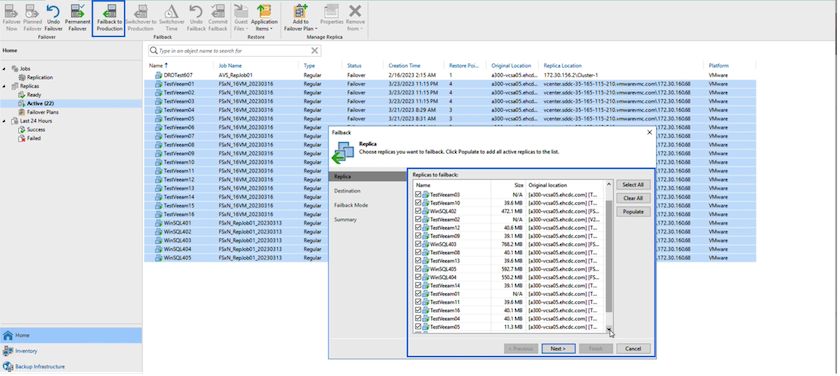Open the Application Items restore icon
The width and height of the screenshot is (840, 376).
[x=264, y=11]
